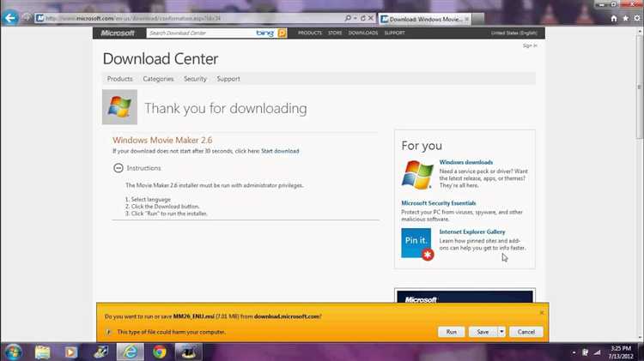The height and width of the screenshot is (361, 644).
Task: Open Windows Explorer from the taskbar
Action: (42, 352)
